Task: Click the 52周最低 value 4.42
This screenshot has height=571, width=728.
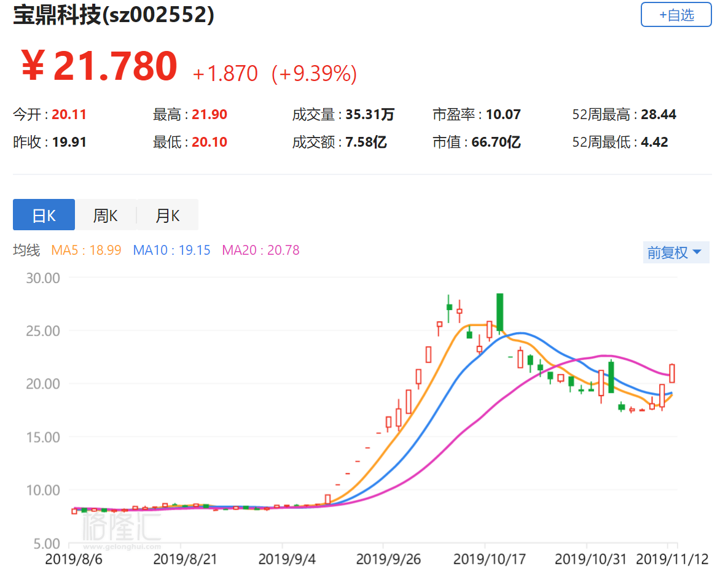Action: coord(654,142)
